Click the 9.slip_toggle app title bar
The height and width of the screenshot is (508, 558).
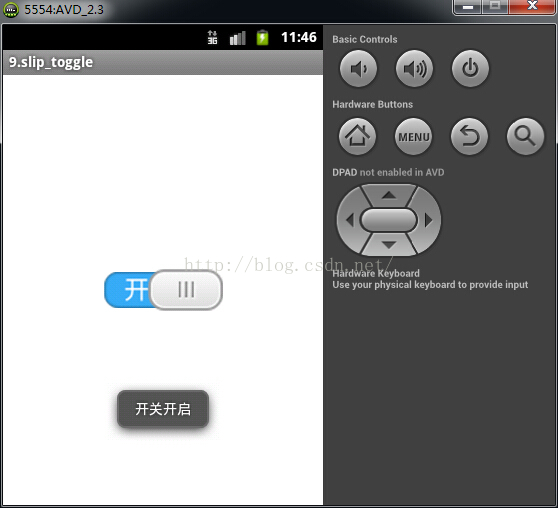click(163, 62)
